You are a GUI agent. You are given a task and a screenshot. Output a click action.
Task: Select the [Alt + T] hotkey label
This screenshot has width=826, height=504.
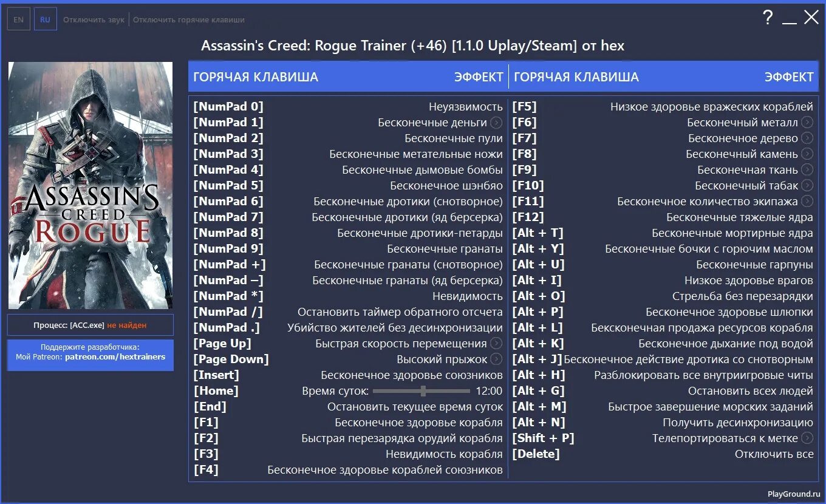(x=538, y=233)
